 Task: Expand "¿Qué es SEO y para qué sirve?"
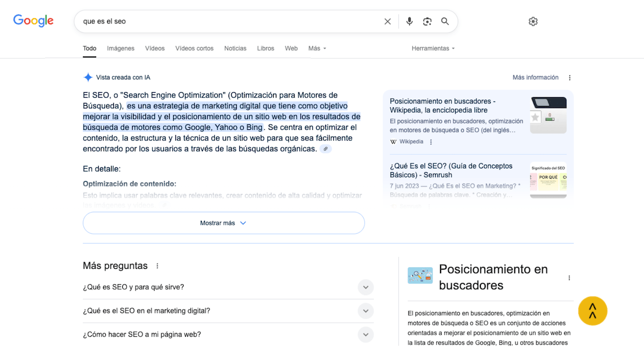[x=228, y=287]
